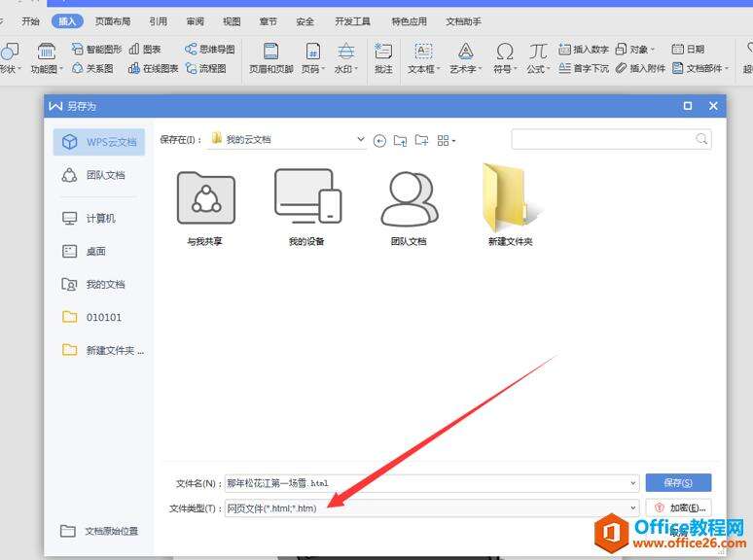Insert a 图表 chart
The image size is (753, 560).
pyautogui.click(x=145, y=49)
